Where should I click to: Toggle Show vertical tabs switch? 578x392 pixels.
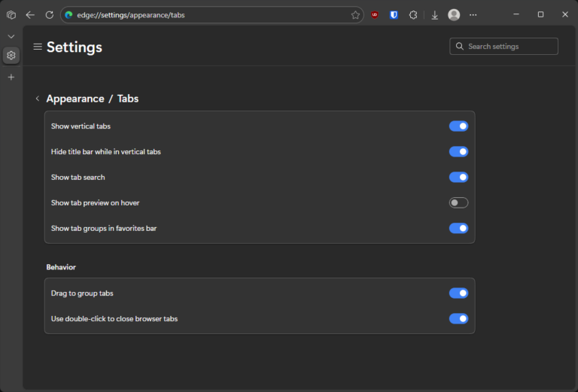458,126
